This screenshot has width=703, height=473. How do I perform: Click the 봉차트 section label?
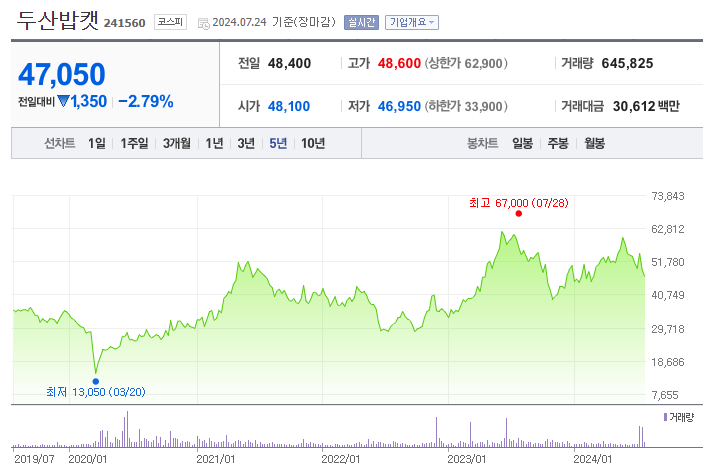pos(482,143)
